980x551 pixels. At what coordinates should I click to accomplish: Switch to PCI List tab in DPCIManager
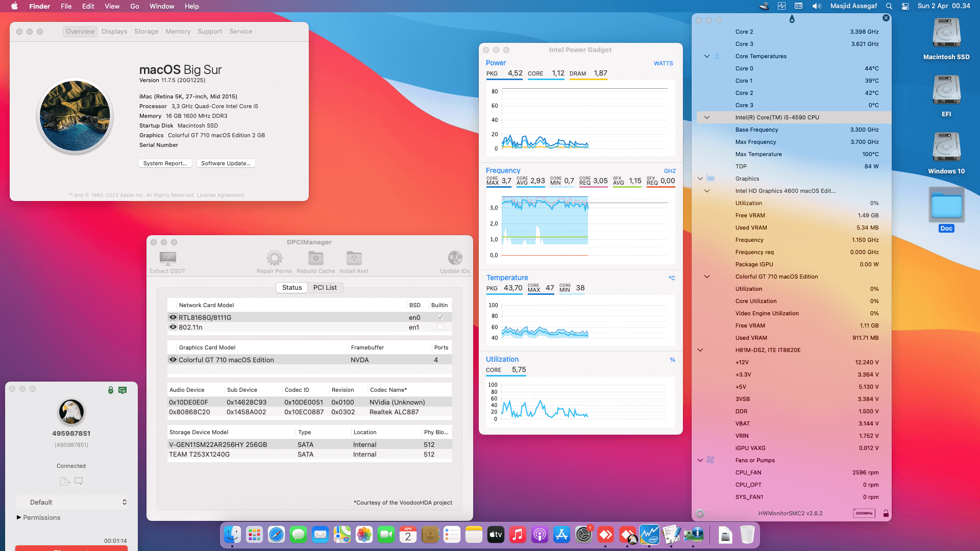point(325,288)
